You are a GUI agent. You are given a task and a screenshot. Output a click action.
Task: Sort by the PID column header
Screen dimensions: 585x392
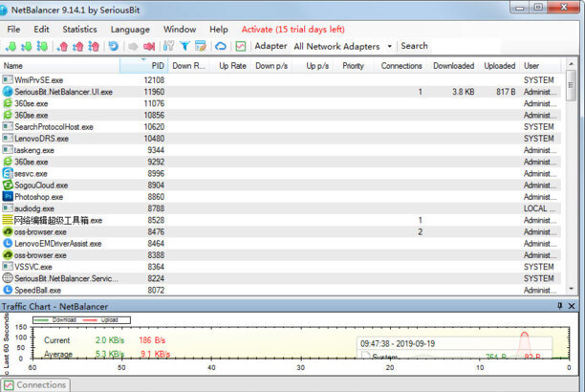coord(143,66)
